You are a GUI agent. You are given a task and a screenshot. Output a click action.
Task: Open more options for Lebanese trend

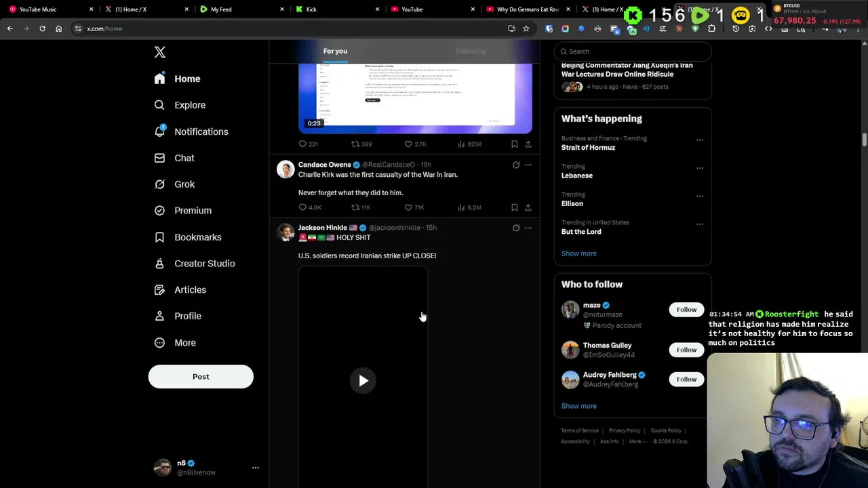[x=700, y=168]
